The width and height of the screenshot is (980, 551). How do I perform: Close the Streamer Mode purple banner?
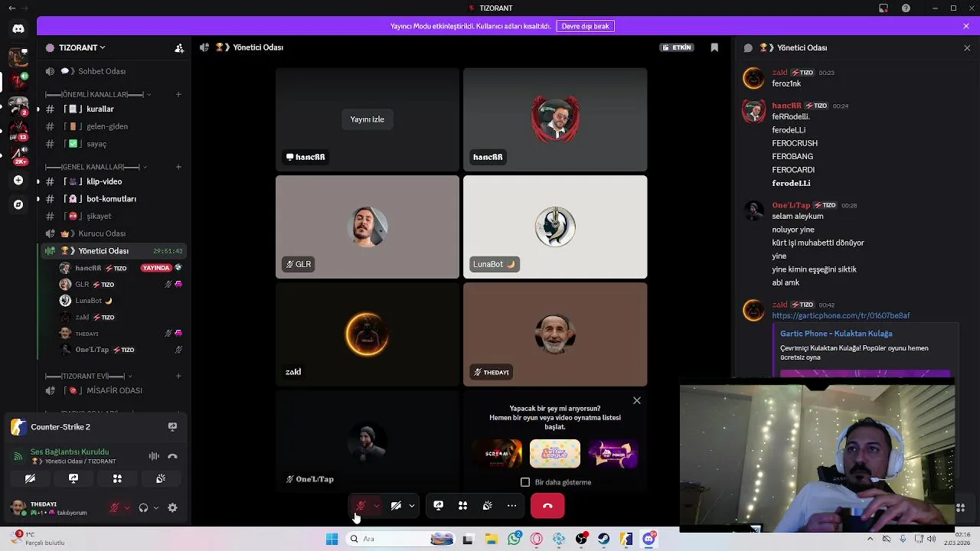click(966, 26)
